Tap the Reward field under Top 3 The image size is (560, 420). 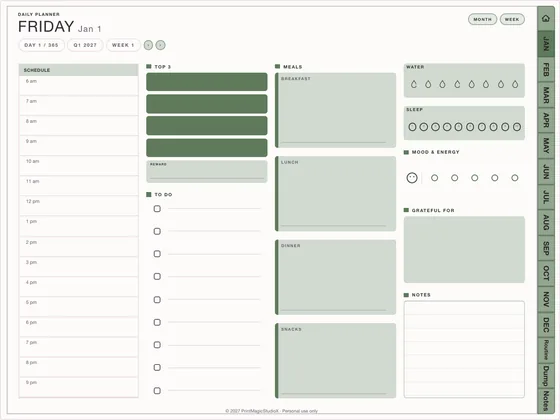click(206, 171)
